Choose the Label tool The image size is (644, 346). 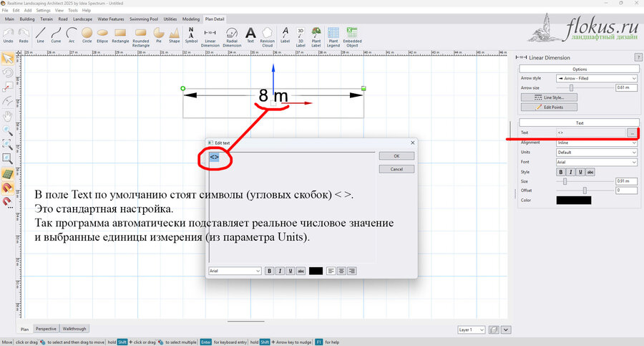285,35
